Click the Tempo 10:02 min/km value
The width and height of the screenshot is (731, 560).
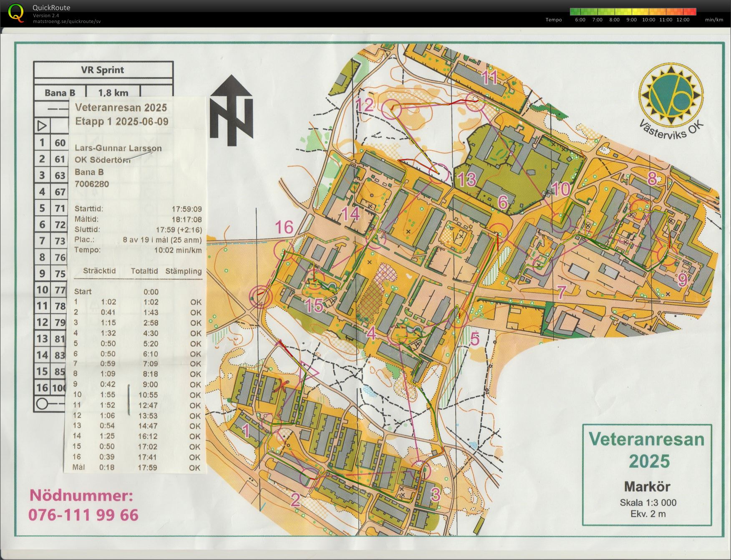point(178,250)
